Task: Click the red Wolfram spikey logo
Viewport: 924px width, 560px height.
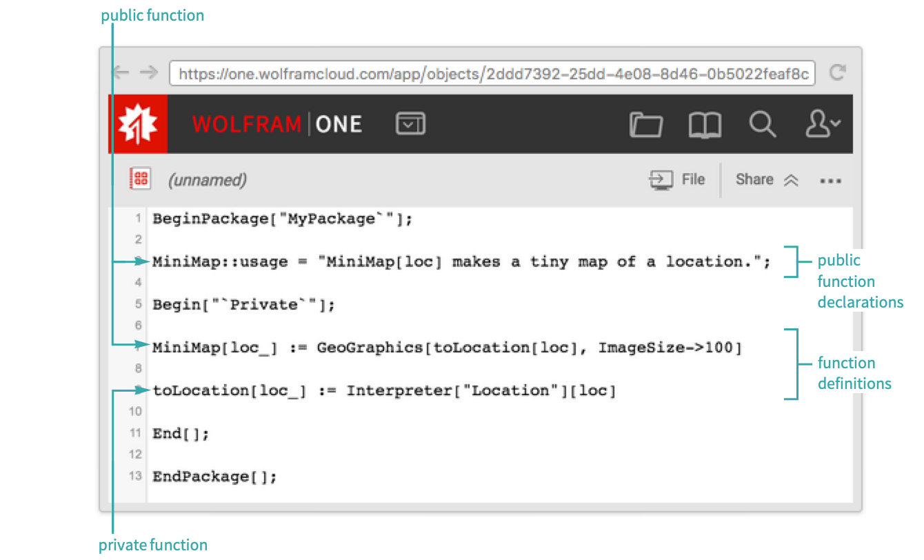Action: tap(138, 124)
